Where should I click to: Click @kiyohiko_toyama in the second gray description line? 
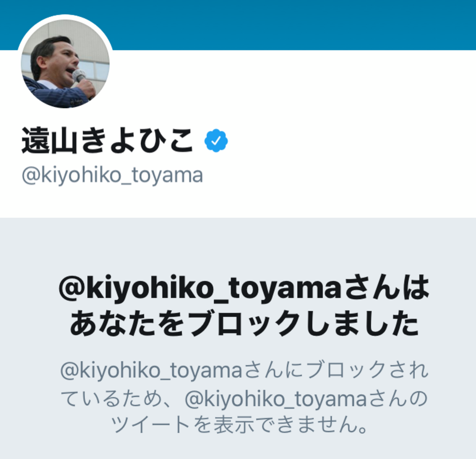coord(275,398)
